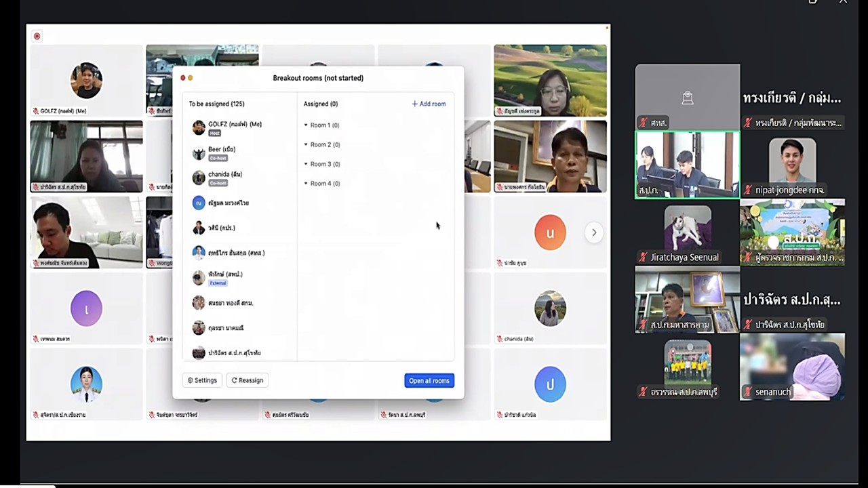Select the orange 'u' avatar participant tile
Viewport: 868px width, 488px height.
tap(550, 232)
